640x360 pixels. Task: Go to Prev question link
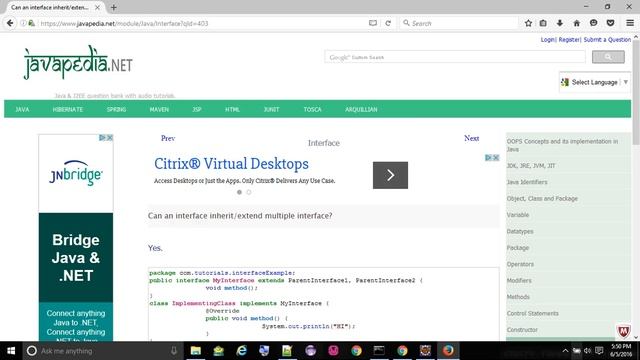pyautogui.click(x=168, y=138)
